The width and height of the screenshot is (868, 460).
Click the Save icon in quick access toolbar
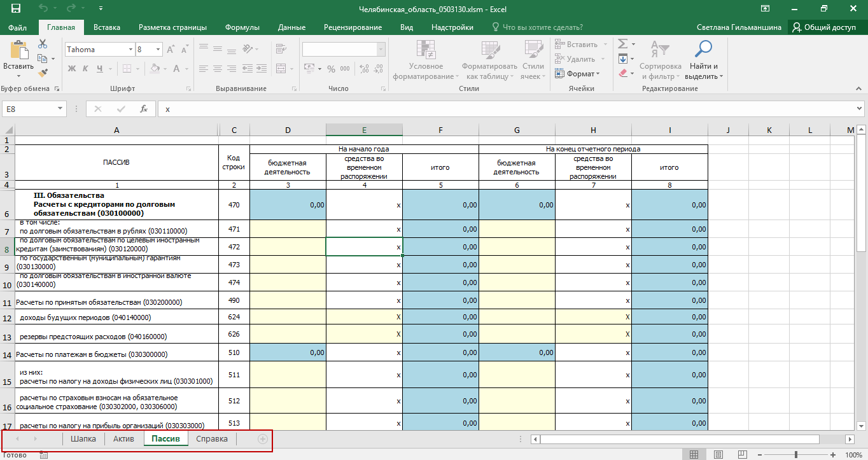click(x=15, y=9)
